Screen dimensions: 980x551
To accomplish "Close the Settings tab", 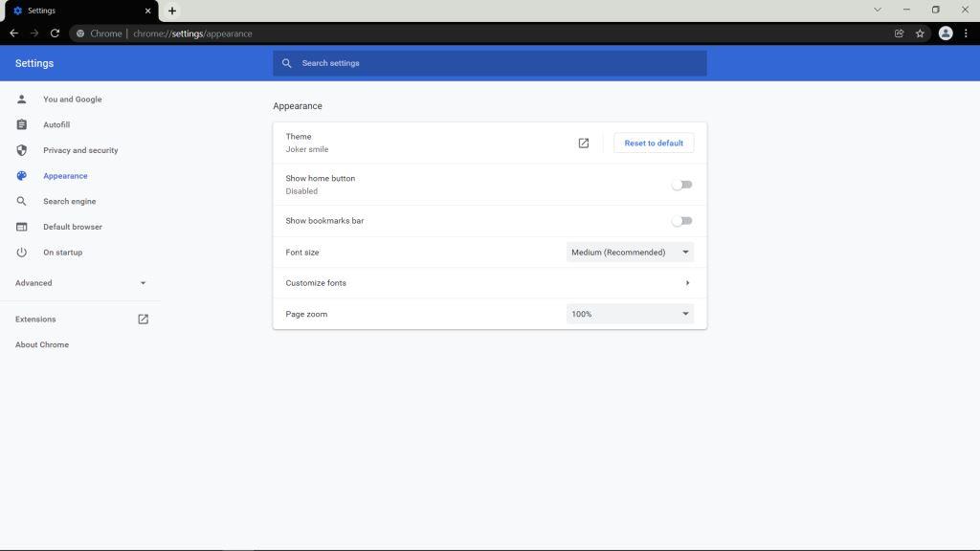I will 147,11.
